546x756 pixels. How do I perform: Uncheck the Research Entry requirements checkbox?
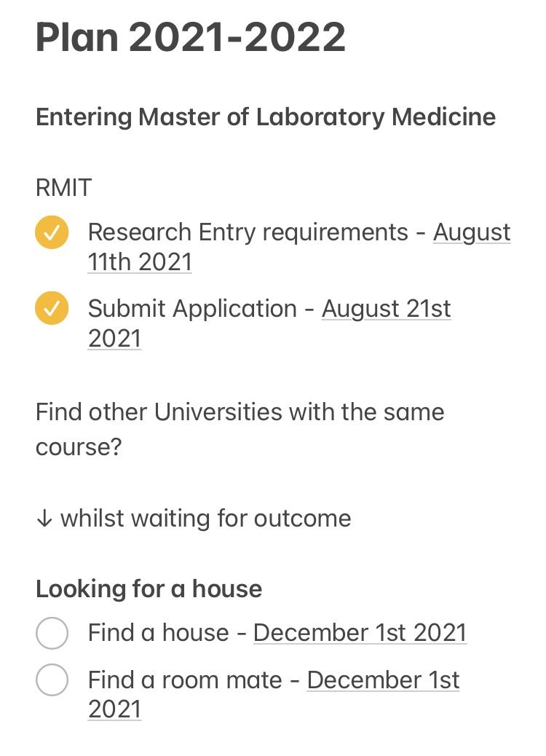(x=52, y=232)
